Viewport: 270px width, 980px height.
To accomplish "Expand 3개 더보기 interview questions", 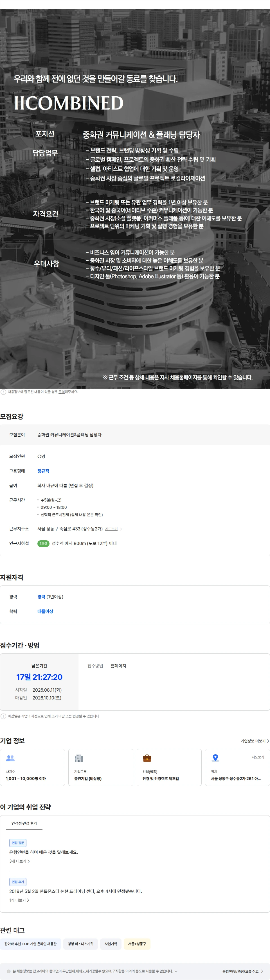I will point(19,861).
